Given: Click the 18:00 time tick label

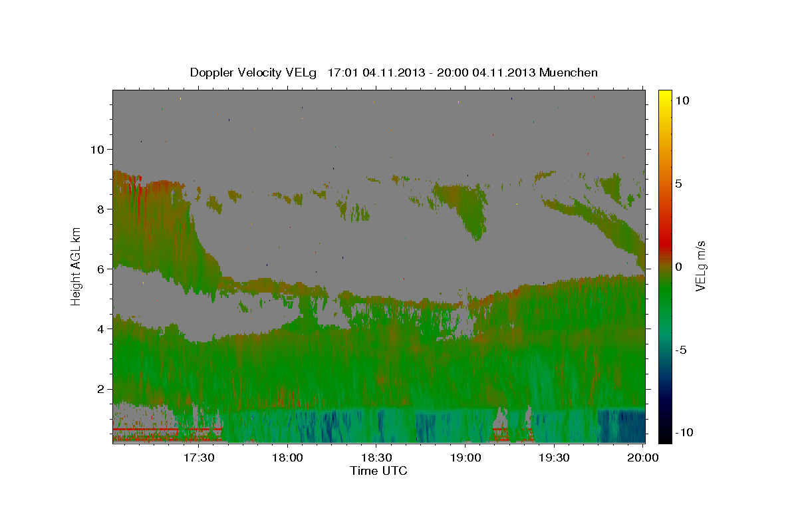Looking at the screenshot, I should tap(287, 458).
